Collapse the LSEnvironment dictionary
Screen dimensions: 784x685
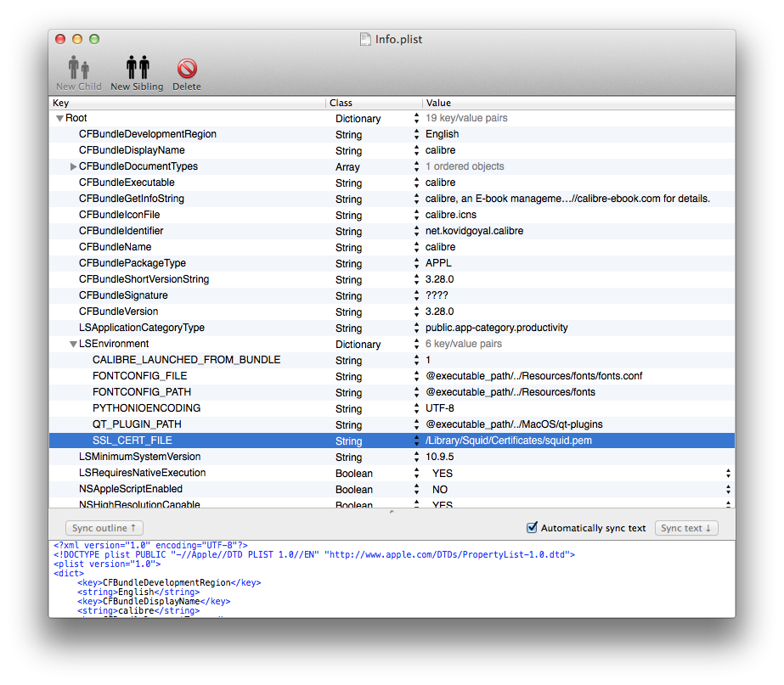[x=73, y=344]
